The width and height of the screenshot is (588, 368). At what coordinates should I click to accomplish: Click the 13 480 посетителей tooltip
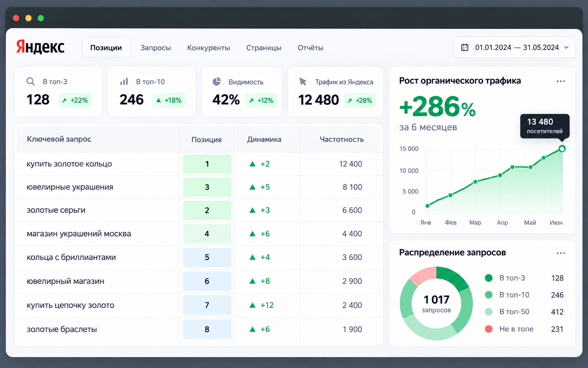(x=545, y=126)
